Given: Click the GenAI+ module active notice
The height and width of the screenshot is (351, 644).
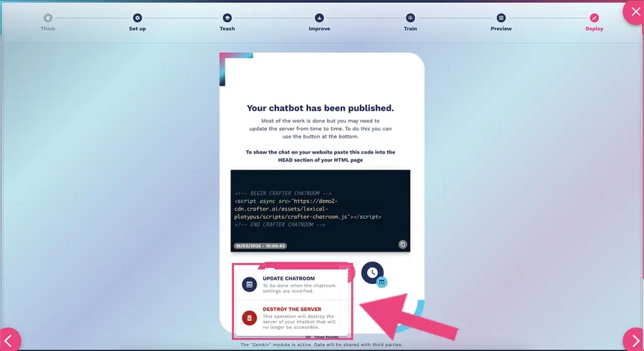Looking at the screenshot, I should (x=321, y=345).
